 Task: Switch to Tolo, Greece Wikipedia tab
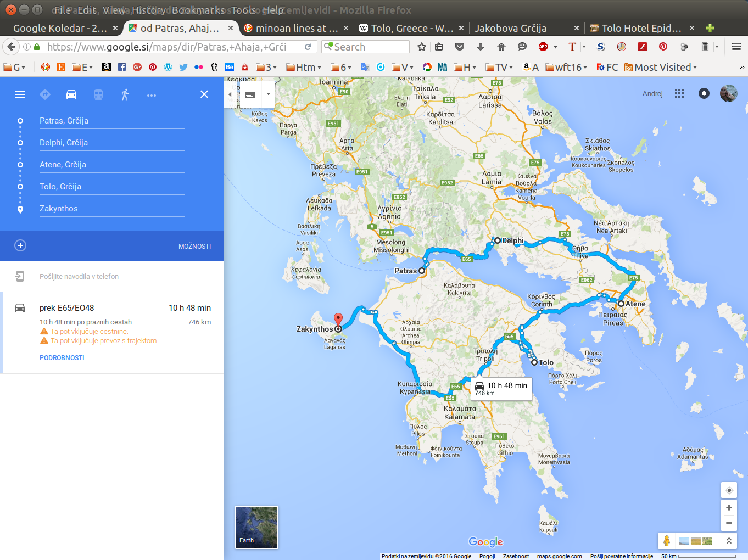coord(411,28)
